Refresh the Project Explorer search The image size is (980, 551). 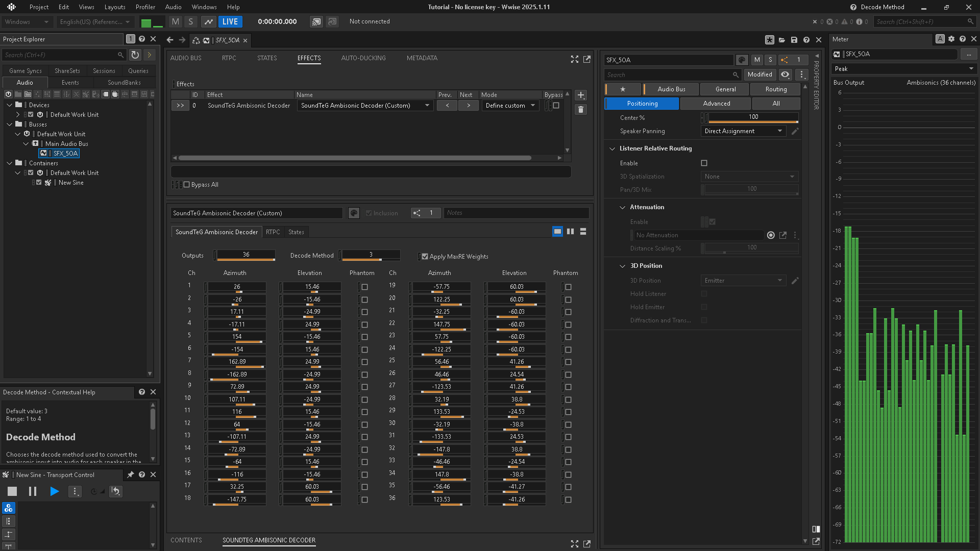click(135, 55)
